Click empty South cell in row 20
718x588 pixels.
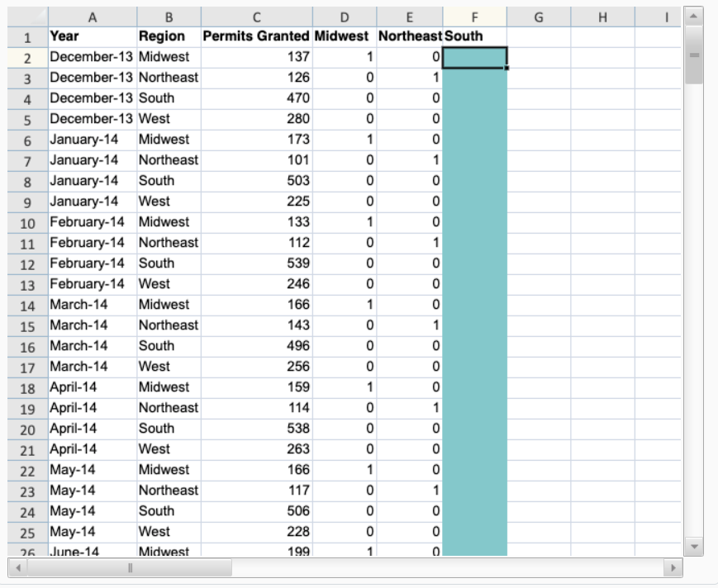click(x=474, y=429)
